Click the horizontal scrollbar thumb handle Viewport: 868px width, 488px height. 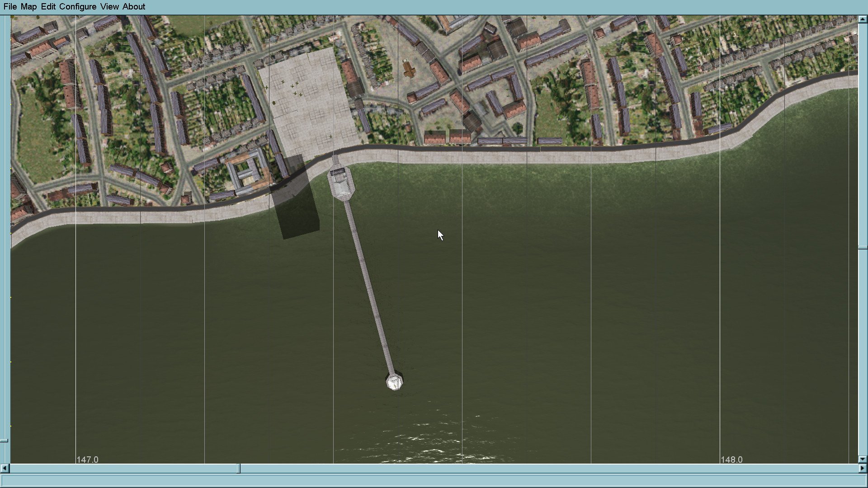pos(239,469)
